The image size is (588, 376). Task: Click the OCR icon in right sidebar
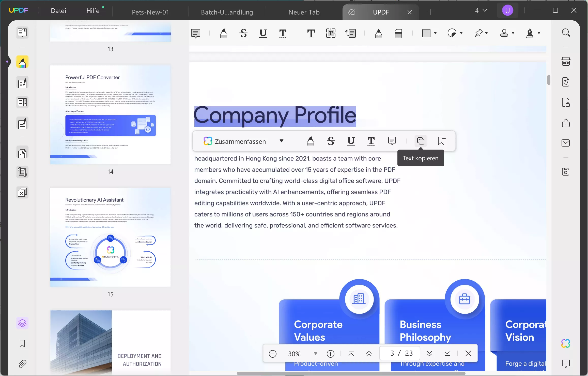tap(566, 62)
